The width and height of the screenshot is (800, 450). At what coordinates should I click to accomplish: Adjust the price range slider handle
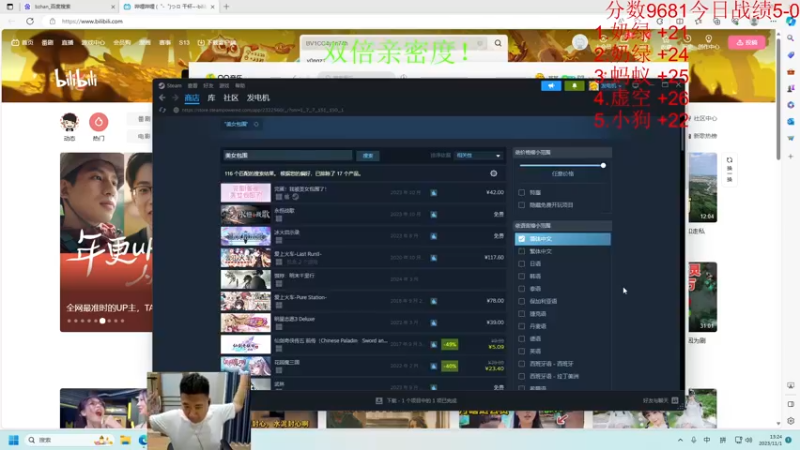pyautogui.click(x=603, y=165)
